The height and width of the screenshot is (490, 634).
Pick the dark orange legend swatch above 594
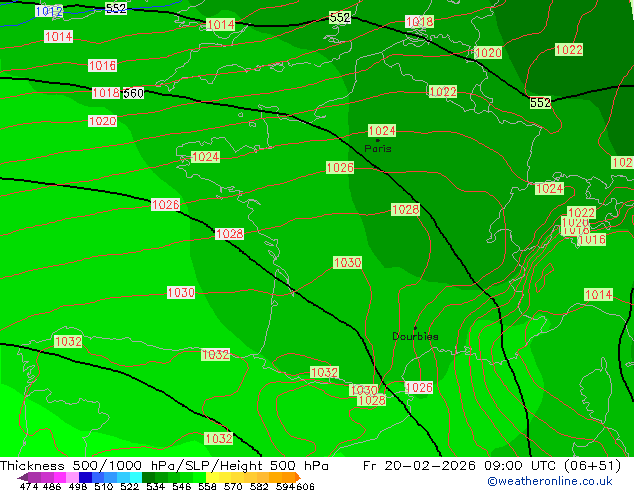pyautogui.click(x=288, y=477)
